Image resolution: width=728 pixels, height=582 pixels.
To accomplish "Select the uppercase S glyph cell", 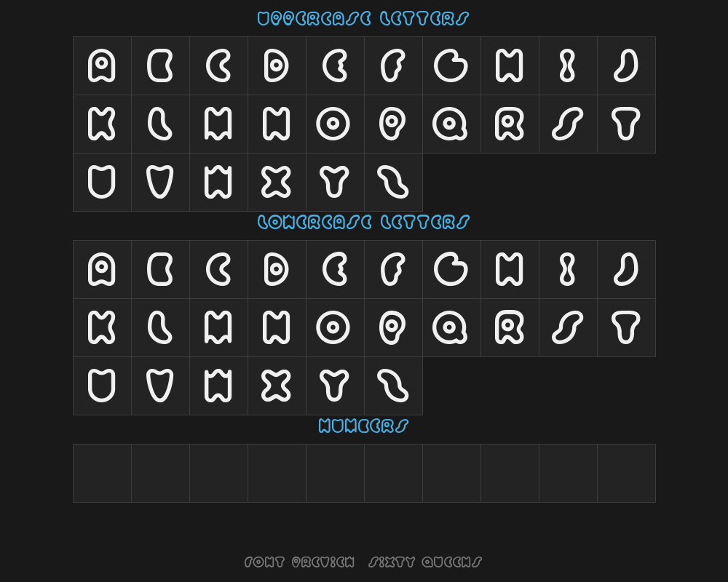I will [569, 124].
